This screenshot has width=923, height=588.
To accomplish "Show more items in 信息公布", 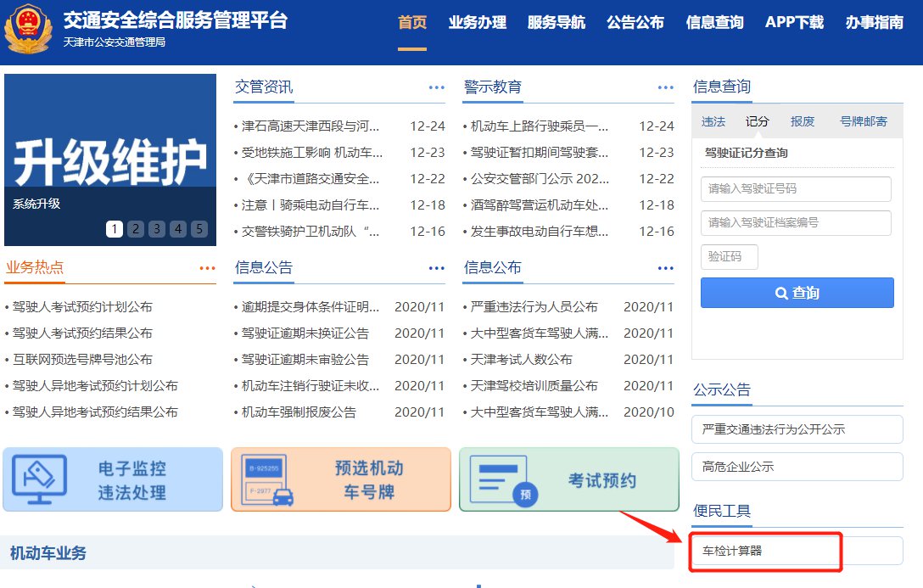I will coord(665,268).
